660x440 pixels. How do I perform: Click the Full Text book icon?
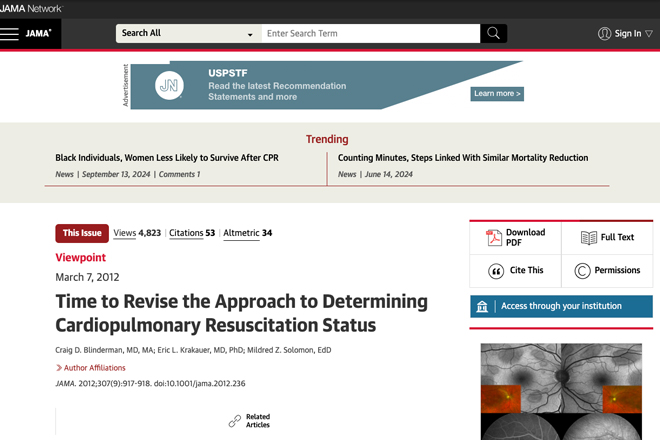pos(589,238)
